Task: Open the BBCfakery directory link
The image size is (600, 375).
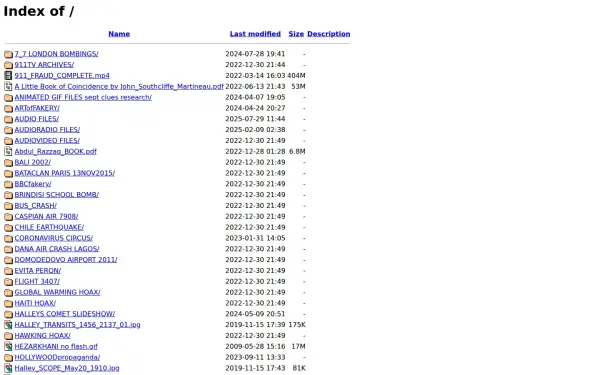Action: point(33,184)
